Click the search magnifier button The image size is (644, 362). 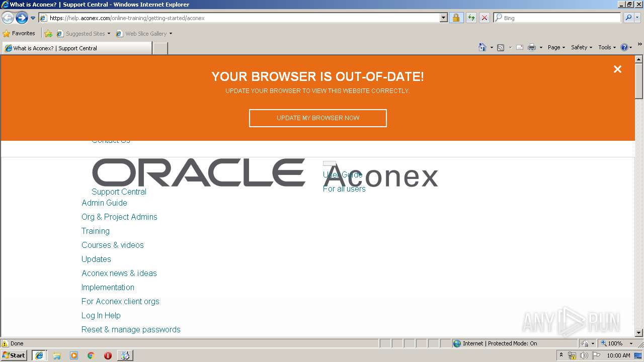pyautogui.click(x=628, y=18)
